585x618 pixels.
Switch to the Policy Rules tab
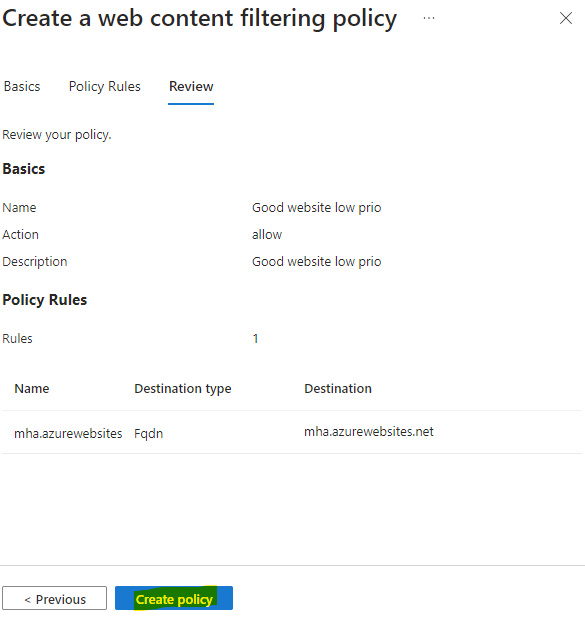tap(104, 86)
